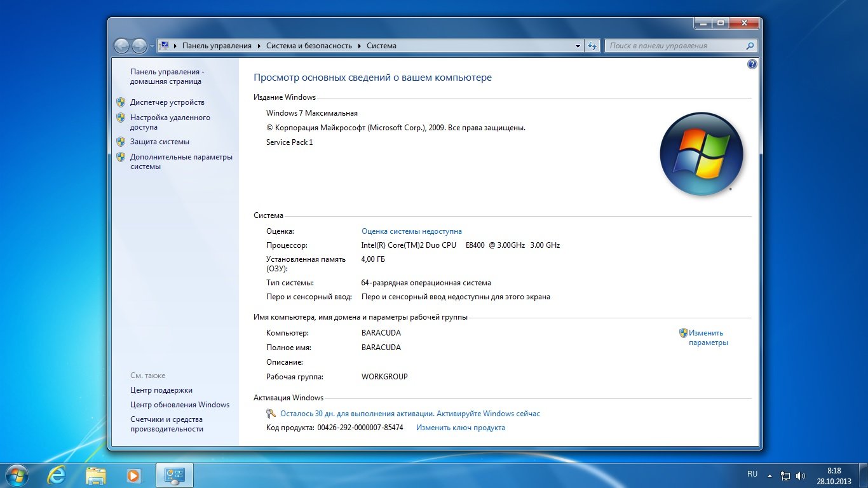Click shield icon beside 'Защита системы'
This screenshot has height=488, width=868.
[x=121, y=142]
